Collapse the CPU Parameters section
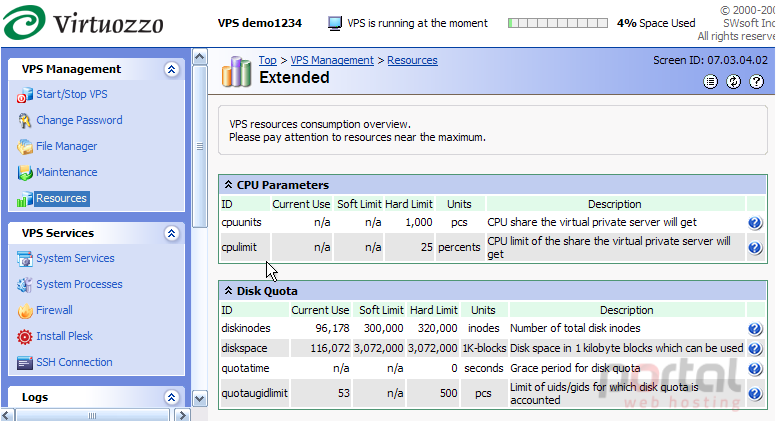 (x=228, y=185)
